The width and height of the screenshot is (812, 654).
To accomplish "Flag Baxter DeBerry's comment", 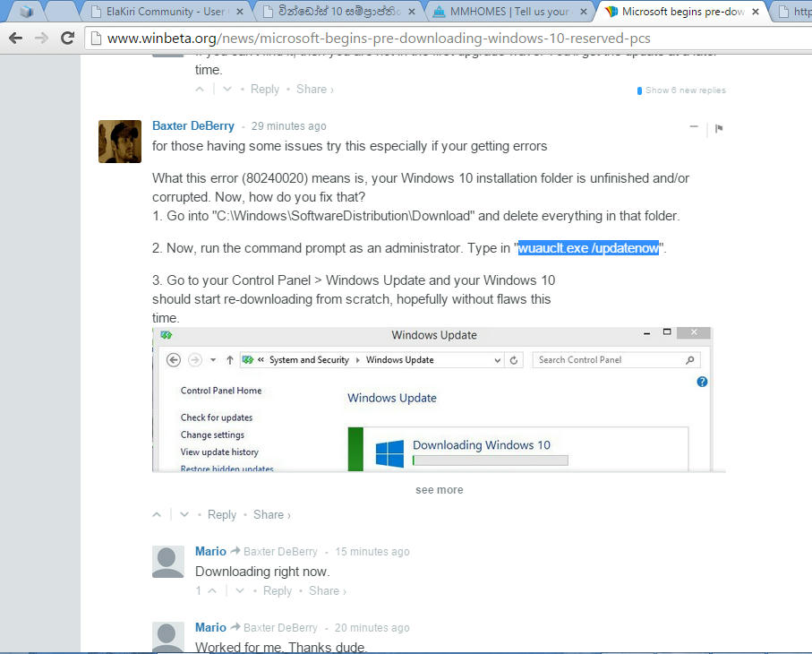I will 719,128.
